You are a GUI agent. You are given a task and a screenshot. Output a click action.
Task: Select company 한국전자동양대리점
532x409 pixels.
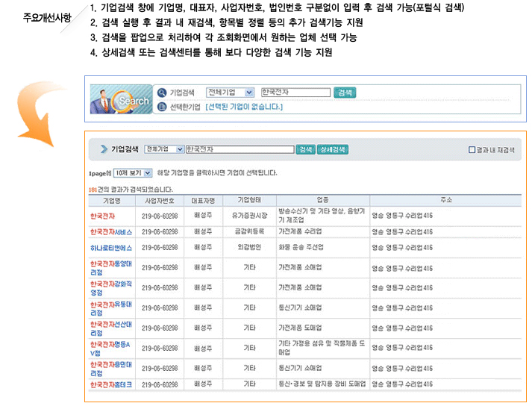pyautogui.click(x=111, y=268)
